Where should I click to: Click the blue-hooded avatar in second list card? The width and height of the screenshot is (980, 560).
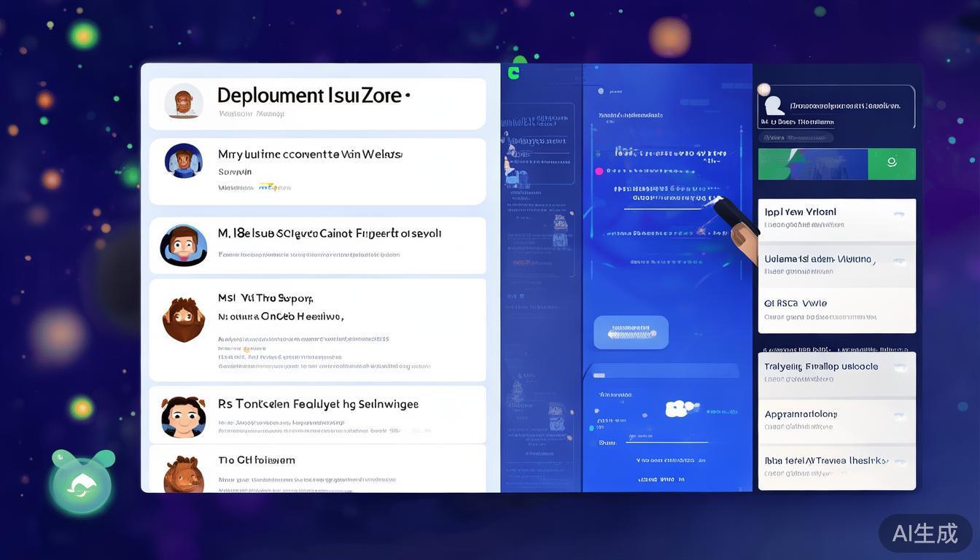[x=184, y=161]
